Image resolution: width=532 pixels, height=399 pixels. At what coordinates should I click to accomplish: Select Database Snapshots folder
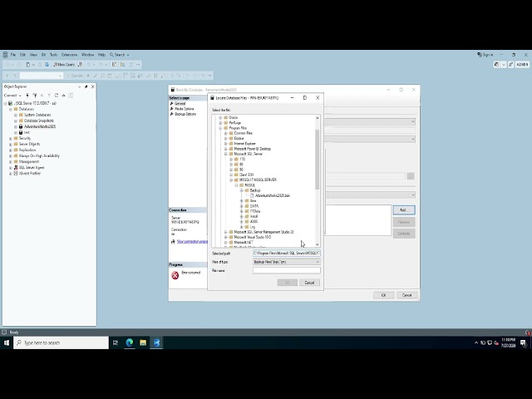coord(39,121)
